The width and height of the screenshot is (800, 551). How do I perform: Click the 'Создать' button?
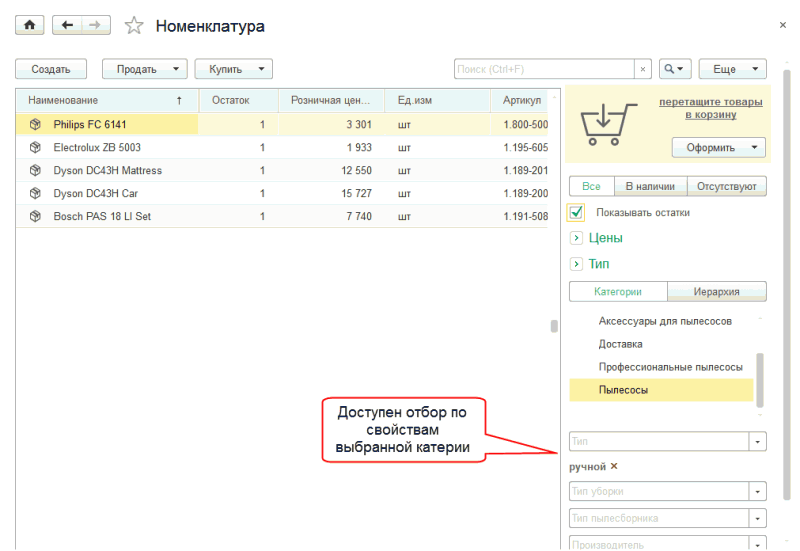[51, 69]
